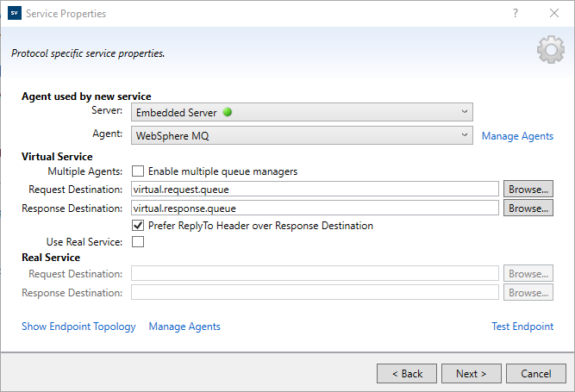This screenshot has width=575, height=392.
Task: Expand the Agent dropdown showing WebSphere MQ
Action: coord(465,135)
